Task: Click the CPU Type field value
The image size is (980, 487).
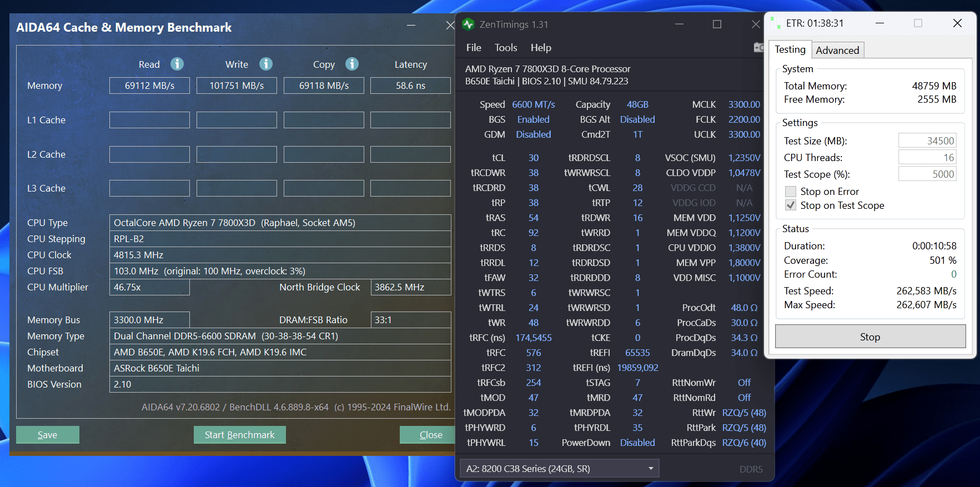Action: pyautogui.click(x=280, y=223)
